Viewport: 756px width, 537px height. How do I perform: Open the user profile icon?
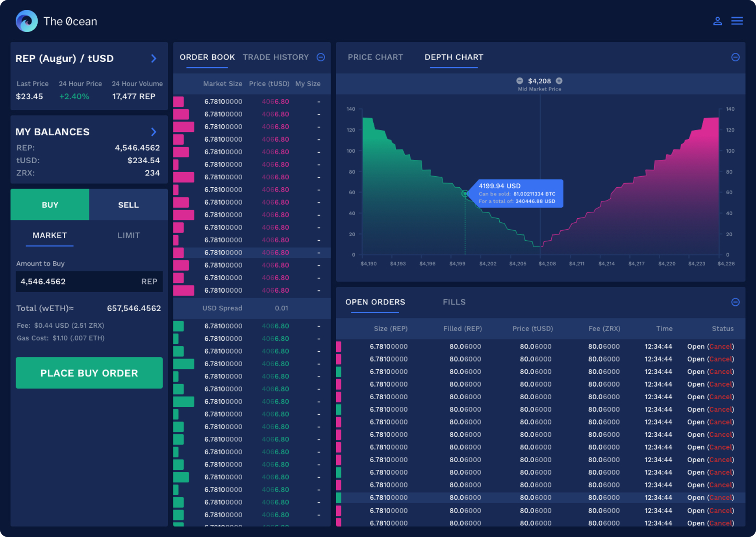click(717, 21)
